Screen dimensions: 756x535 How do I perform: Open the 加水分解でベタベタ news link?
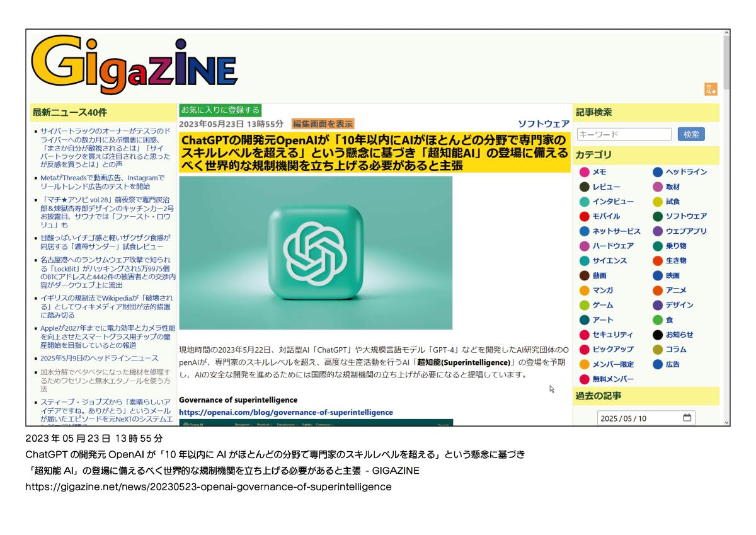pos(105,380)
